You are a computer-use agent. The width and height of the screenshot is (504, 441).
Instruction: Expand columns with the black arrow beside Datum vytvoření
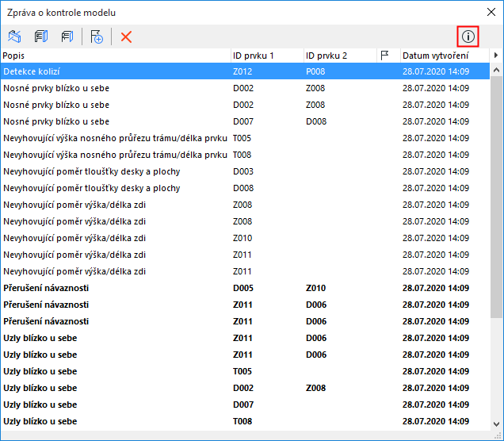click(x=496, y=56)
